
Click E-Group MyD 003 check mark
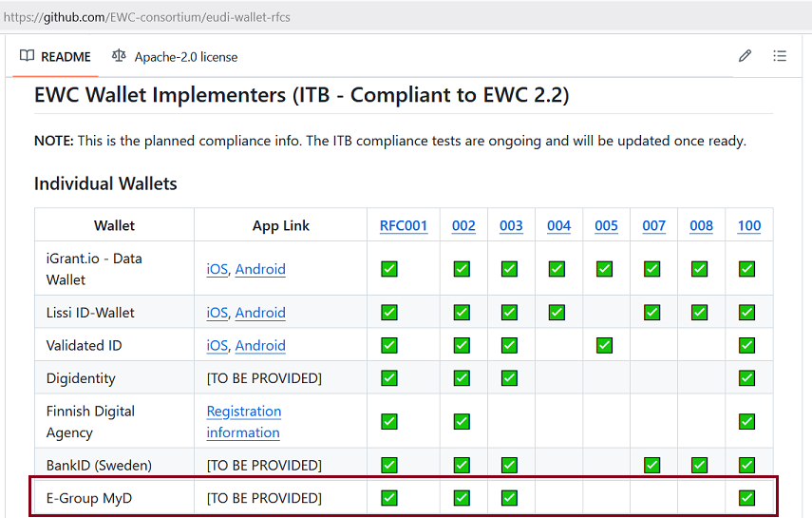coord(509,498)
